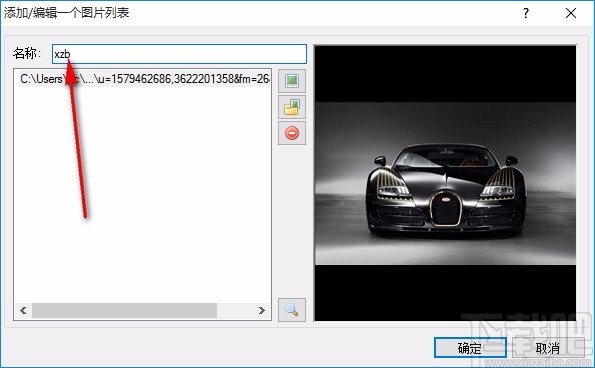Click the horizontal scrollbar thumb in list
595x368 pixels.
point(124,310)
